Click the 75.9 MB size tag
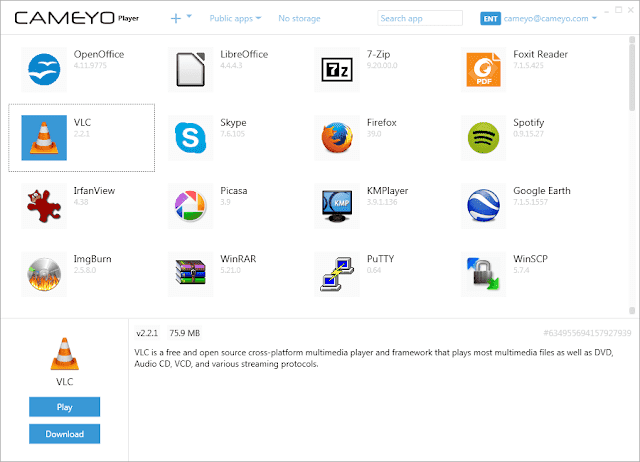The width and height of the screenshot is (640, 462). [184, 333]
